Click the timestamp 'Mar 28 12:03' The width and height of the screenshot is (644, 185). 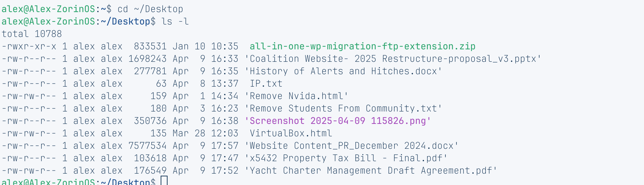point(205,133)
